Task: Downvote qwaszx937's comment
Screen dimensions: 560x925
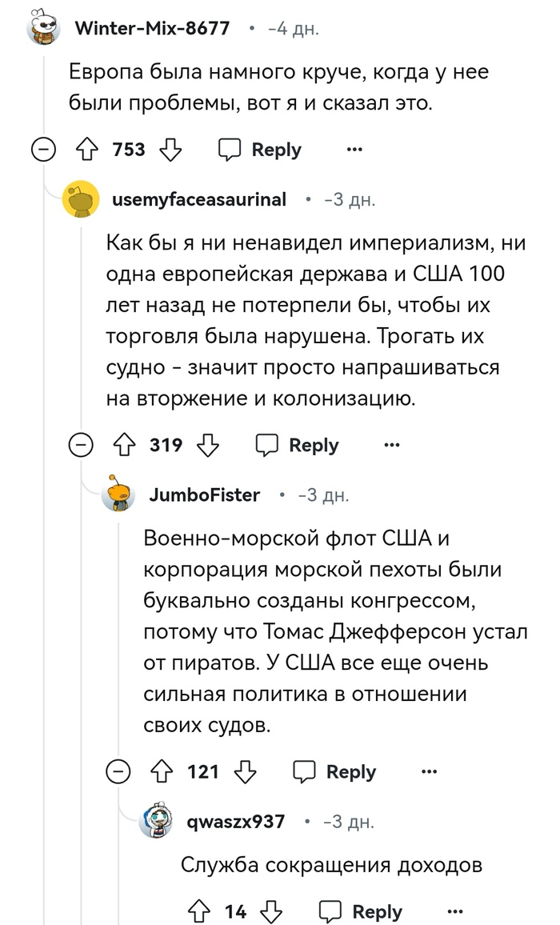Action: coord(273,911)
